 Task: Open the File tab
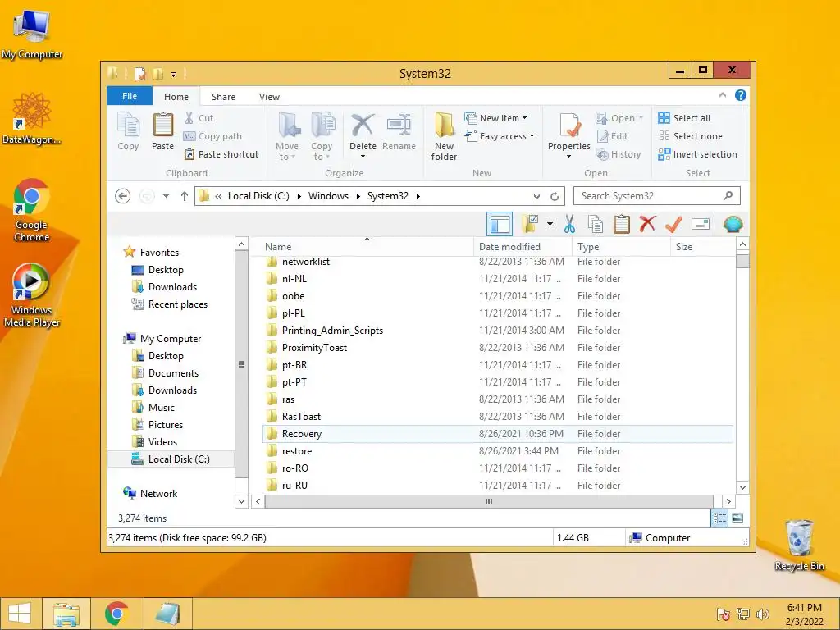pyautogui.click(x=130, y=96)
